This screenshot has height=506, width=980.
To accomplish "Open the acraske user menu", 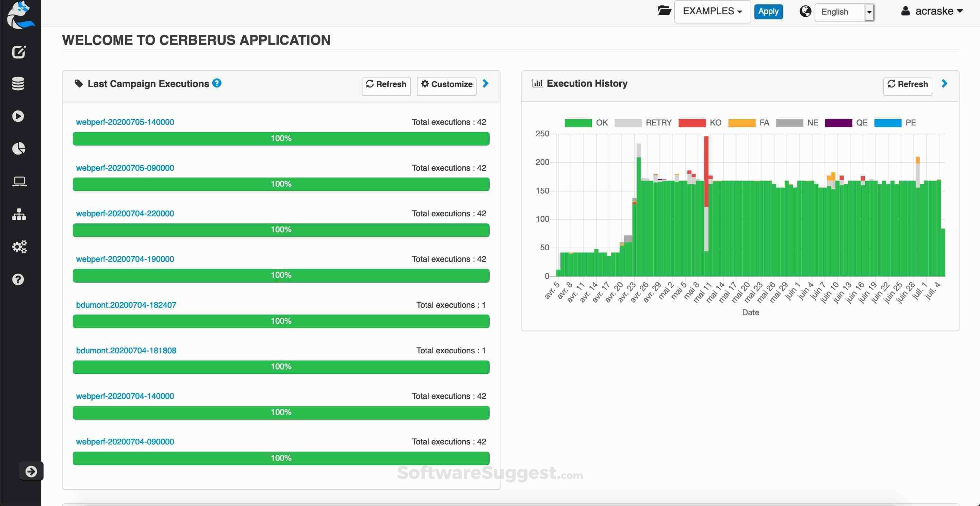I will (931, 11).
